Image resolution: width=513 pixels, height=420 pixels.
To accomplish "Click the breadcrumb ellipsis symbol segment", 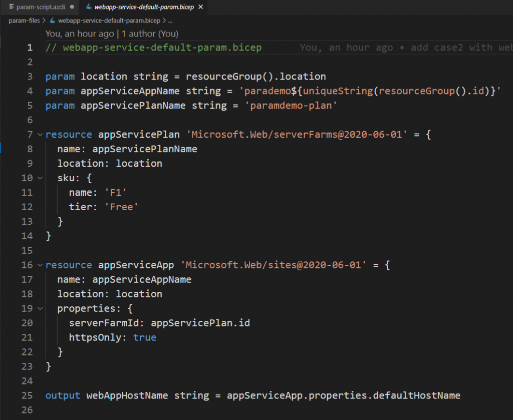I will 170,21.
